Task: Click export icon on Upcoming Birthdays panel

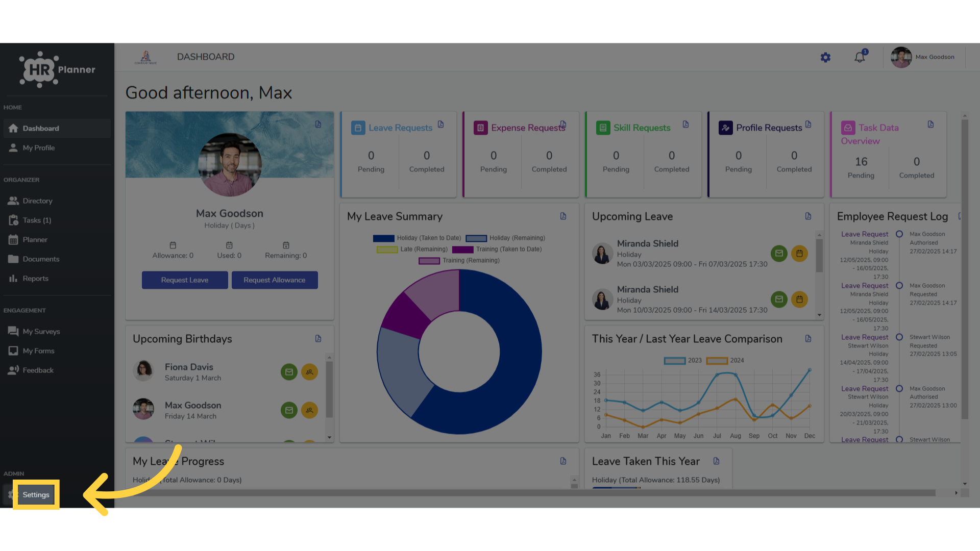Action: point(318,339)
